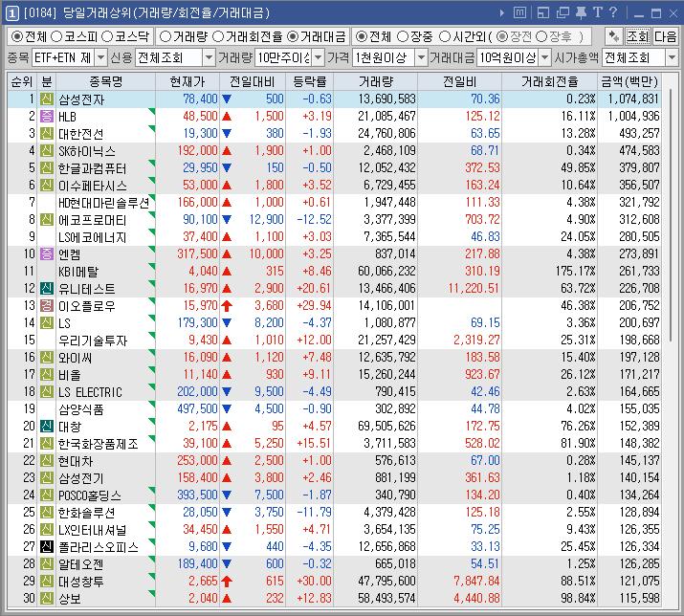Open the 가격 1천원이상 dropdown
This screenshot has width=684, height=616.
pyautogui.click(x=421, y=57)
